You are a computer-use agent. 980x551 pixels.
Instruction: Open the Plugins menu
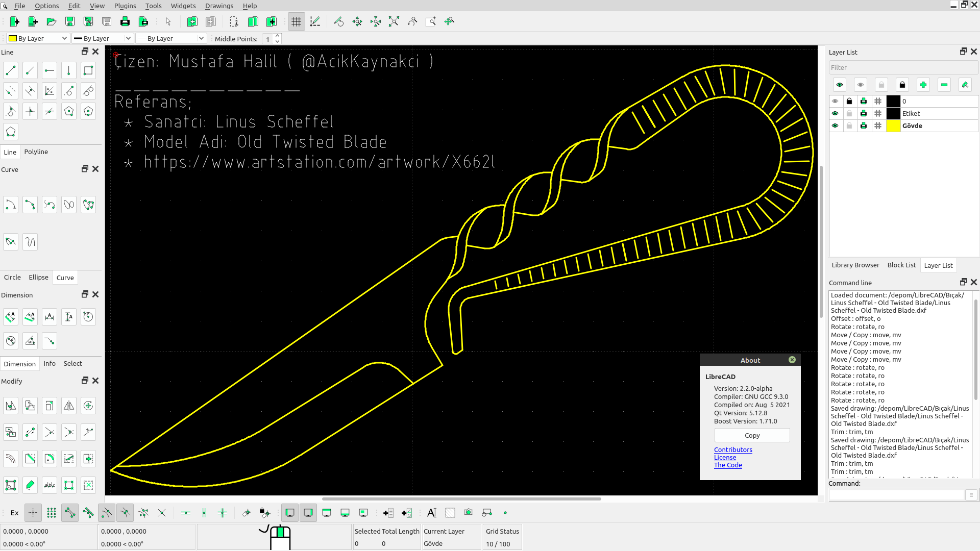[x=125, y=6]
